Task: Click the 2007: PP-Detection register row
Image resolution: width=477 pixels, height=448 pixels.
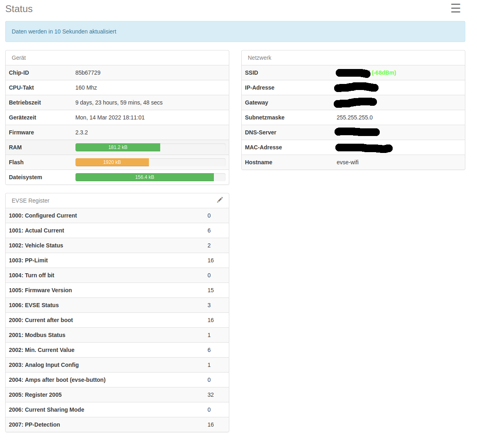Action: click(117, 425)
